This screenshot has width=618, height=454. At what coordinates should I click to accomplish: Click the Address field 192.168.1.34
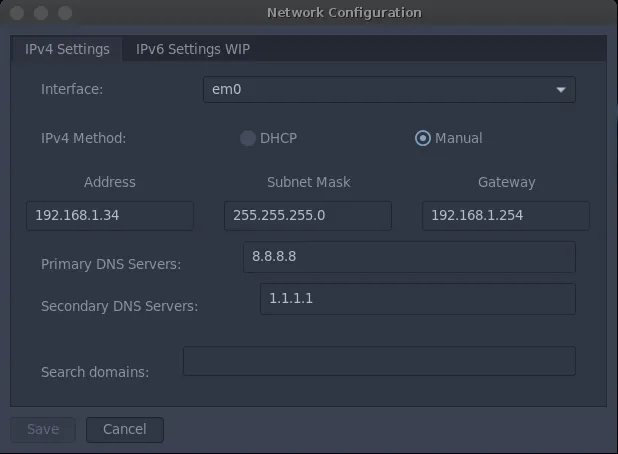110,216
